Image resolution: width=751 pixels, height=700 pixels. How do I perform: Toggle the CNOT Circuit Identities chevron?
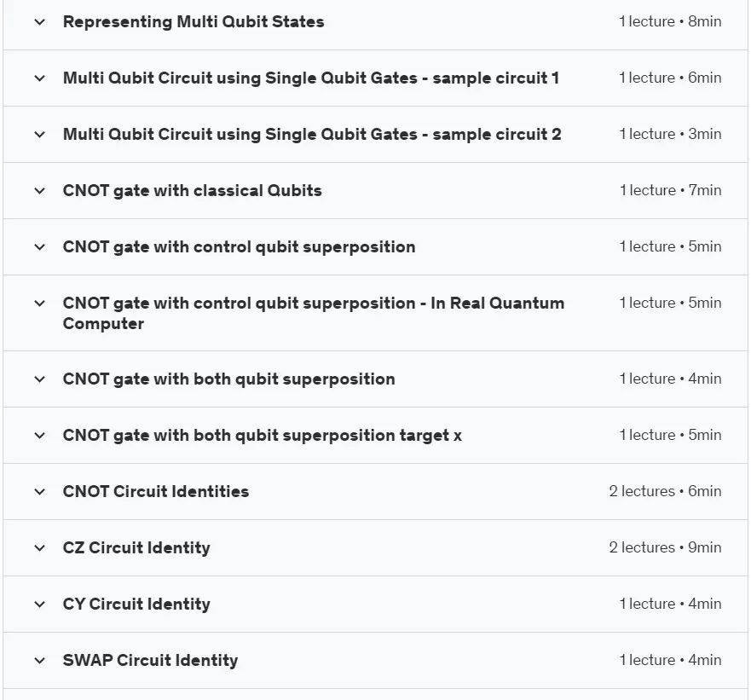click(40, 492)
